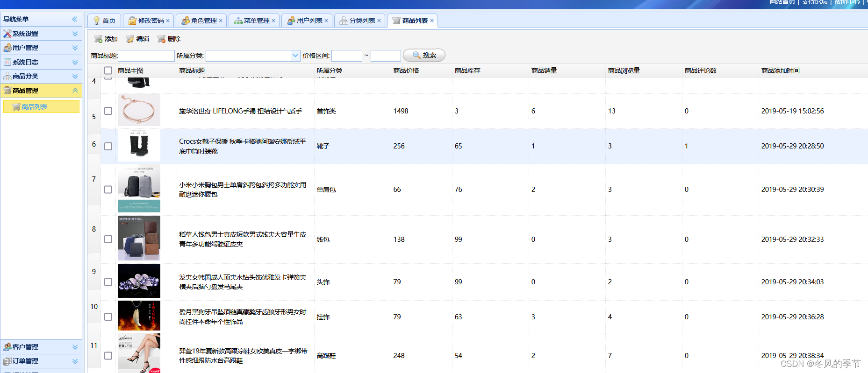The width and height of the screenshot is (868, 373).
Task: Click the maximum price input field
Action: pyautogui.click(x=386, y=56)
